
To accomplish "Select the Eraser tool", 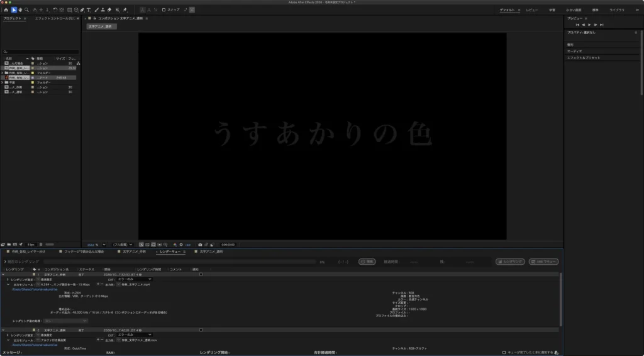I will pos(109,10).
